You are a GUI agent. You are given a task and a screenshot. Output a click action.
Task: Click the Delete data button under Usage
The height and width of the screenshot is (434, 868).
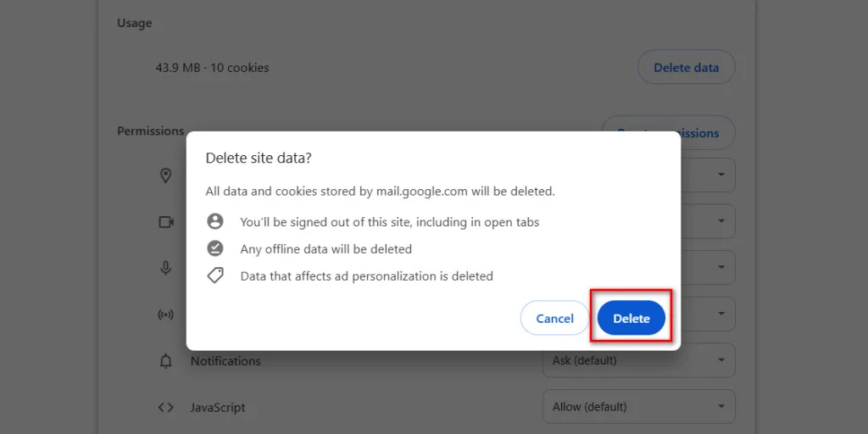687,68
